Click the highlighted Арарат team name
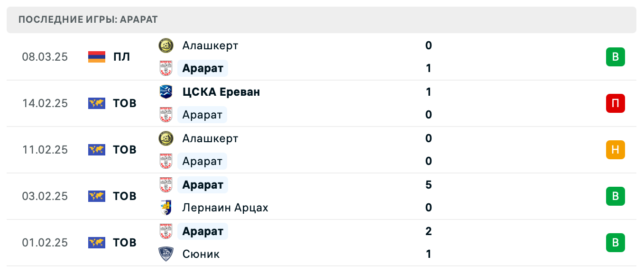Screen dimensions: 644x273 [x=202, y=68]
